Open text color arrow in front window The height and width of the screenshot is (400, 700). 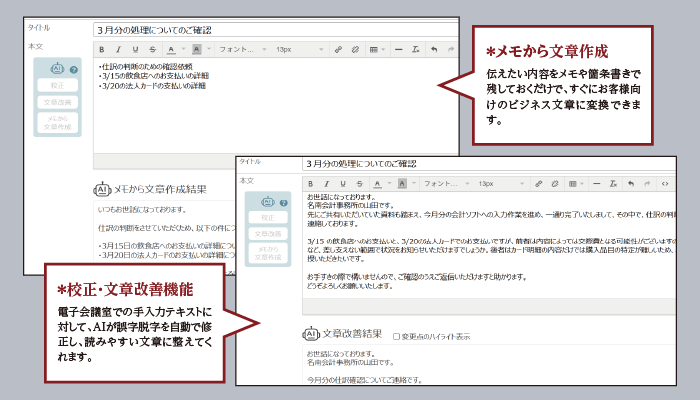(x=389, y=183)
